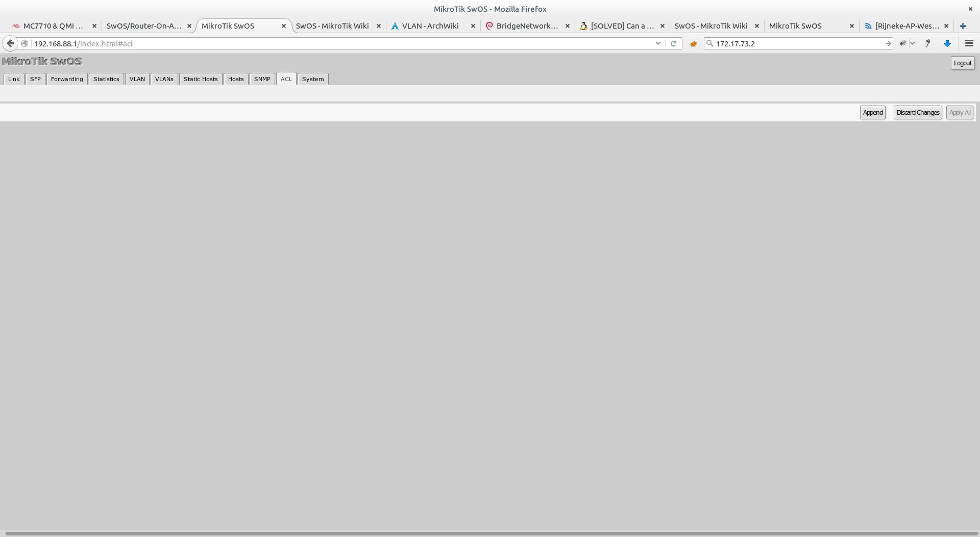Image resolution: width=980 pixels, height=537 pixels.
Task: Open a new tab with plus icon
Action: coord(963,26)
